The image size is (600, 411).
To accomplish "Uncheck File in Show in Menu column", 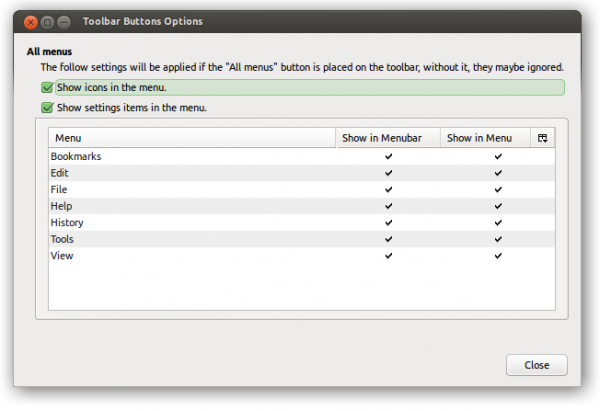I will tap(498, 189).
